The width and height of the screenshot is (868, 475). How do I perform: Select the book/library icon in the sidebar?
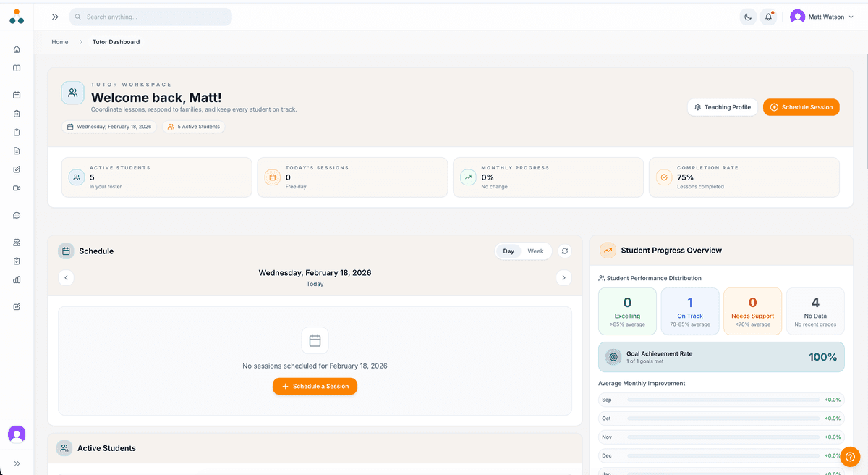pos(16,67)
